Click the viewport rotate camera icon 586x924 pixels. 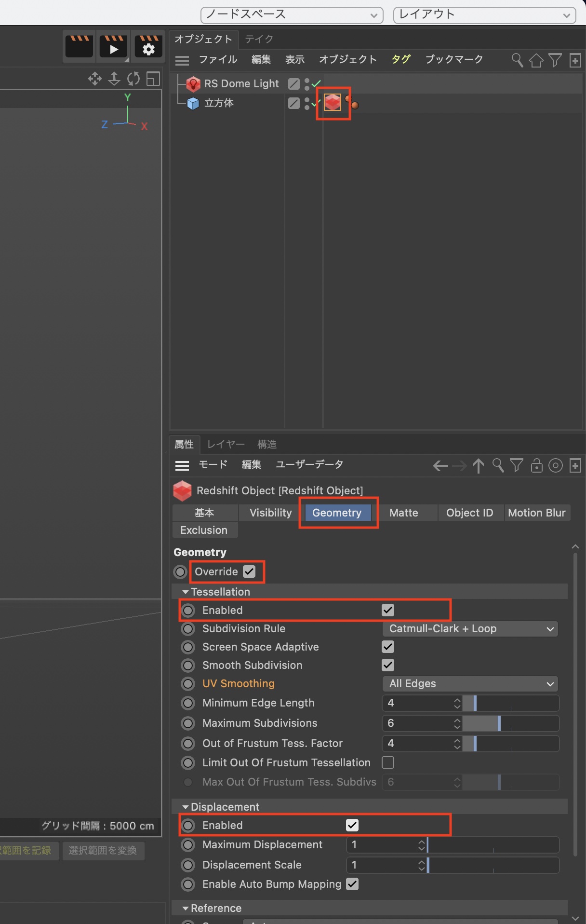[133, 79]
